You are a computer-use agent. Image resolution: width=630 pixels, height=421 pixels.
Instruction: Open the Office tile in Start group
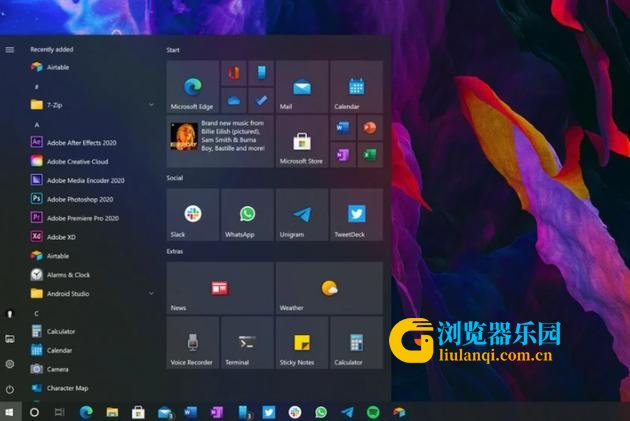point(234,73)
